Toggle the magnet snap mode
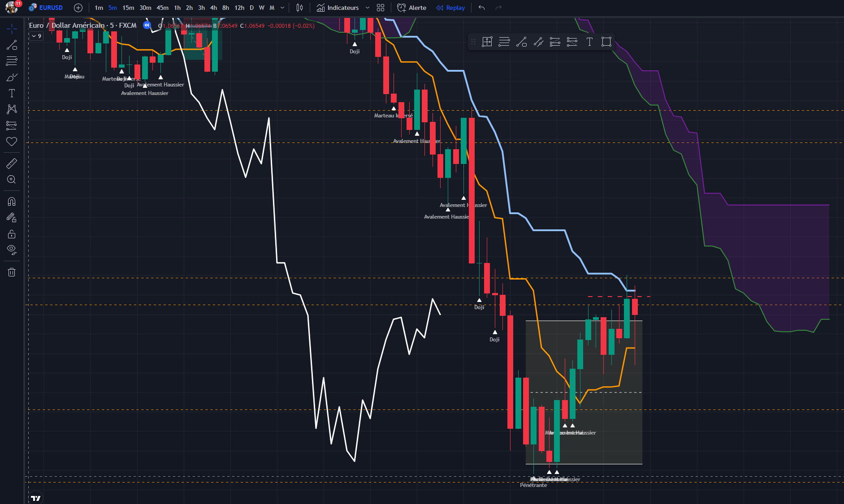 [x=12, y=202]
